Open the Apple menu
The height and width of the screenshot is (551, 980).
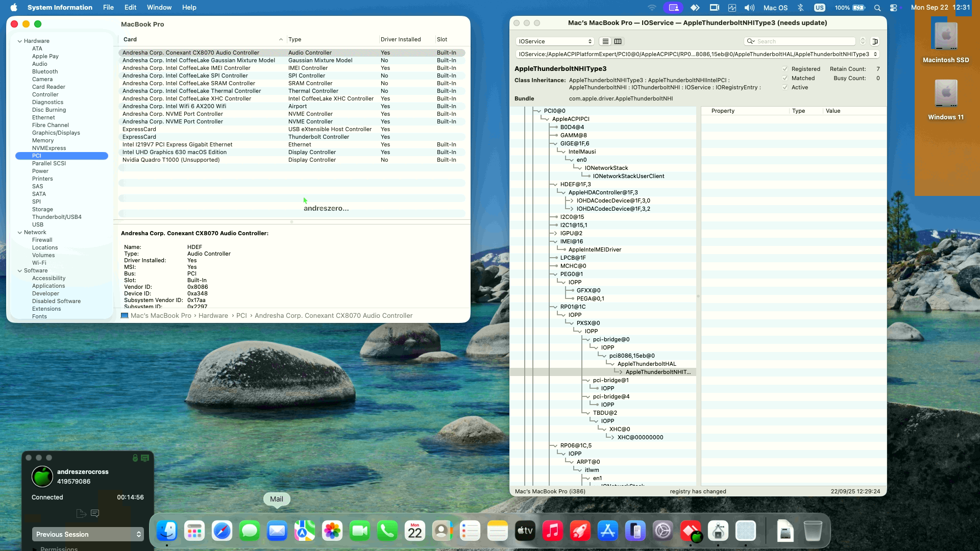click(x=14, y=8)
